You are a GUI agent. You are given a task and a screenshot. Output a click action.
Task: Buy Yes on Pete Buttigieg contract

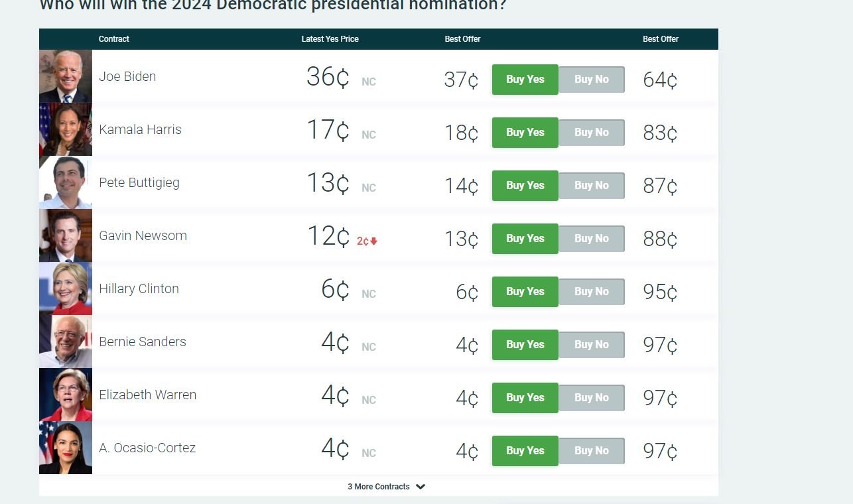click(525, 186)
